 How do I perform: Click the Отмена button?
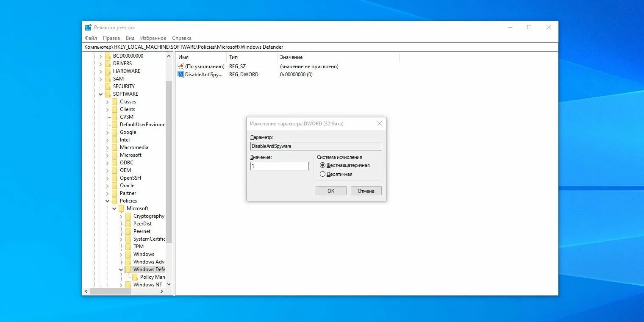(x=366, y=191)
